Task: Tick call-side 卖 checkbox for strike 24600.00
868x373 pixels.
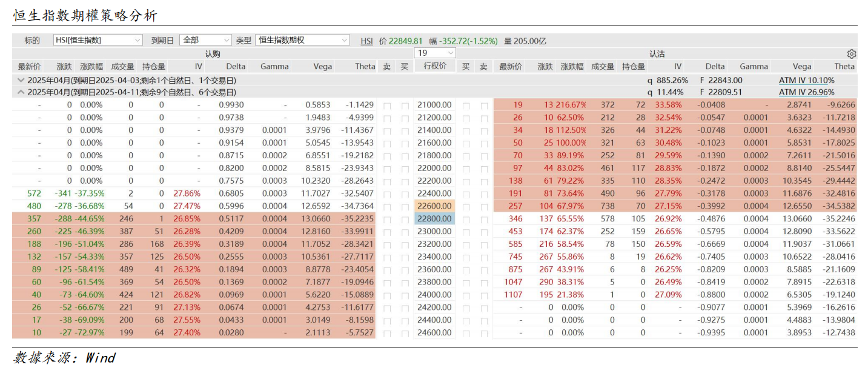Action: click(x=387, y=332)
